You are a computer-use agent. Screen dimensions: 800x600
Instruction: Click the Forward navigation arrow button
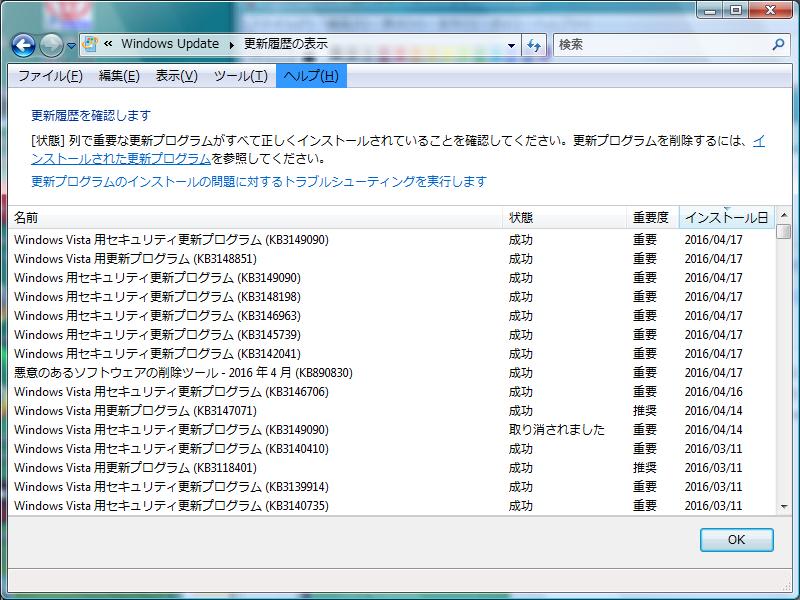click(x=51, y=45)
